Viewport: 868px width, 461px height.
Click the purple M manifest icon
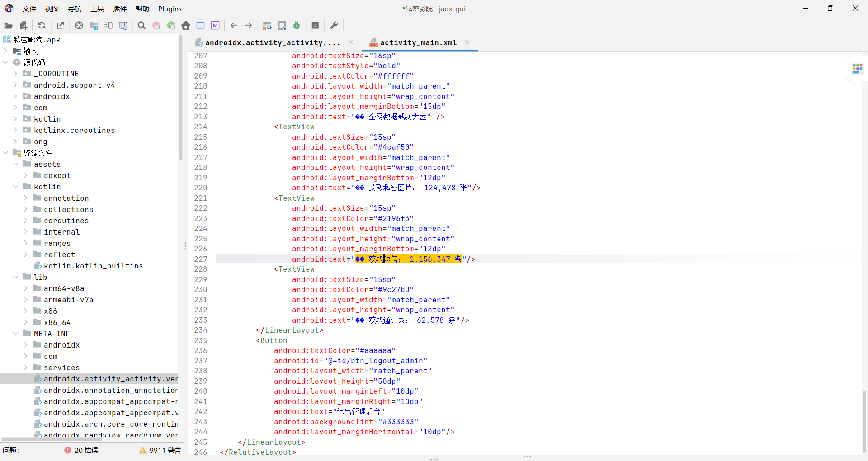215,26
